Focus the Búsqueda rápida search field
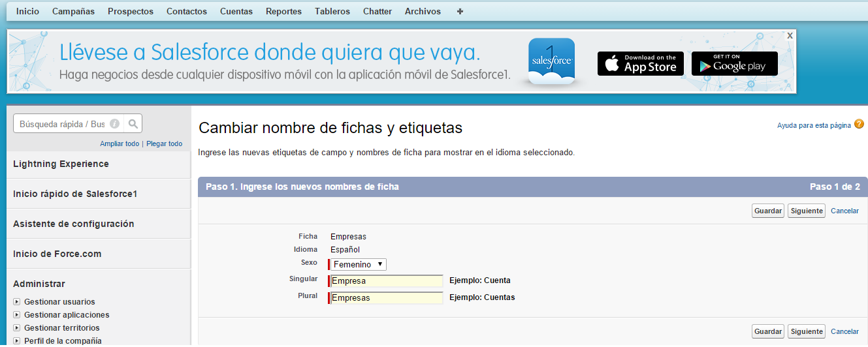Image resolution: width=868 pixels, height=347 pixels. coord(69,123)
